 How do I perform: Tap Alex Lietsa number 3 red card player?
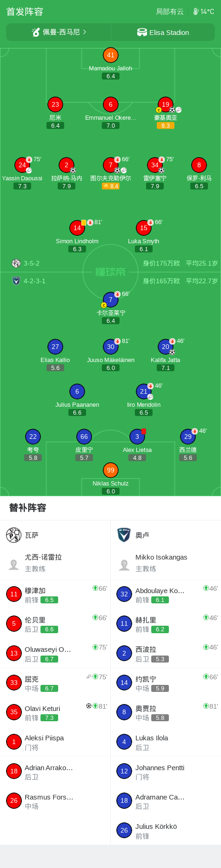pyautogui.click(x=137, y=437)
